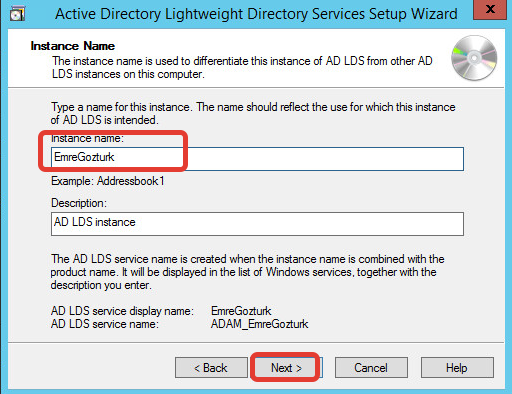The image size is (512, 394).
Task: Proceed with the Next button
Action: [x=286, y=368]
